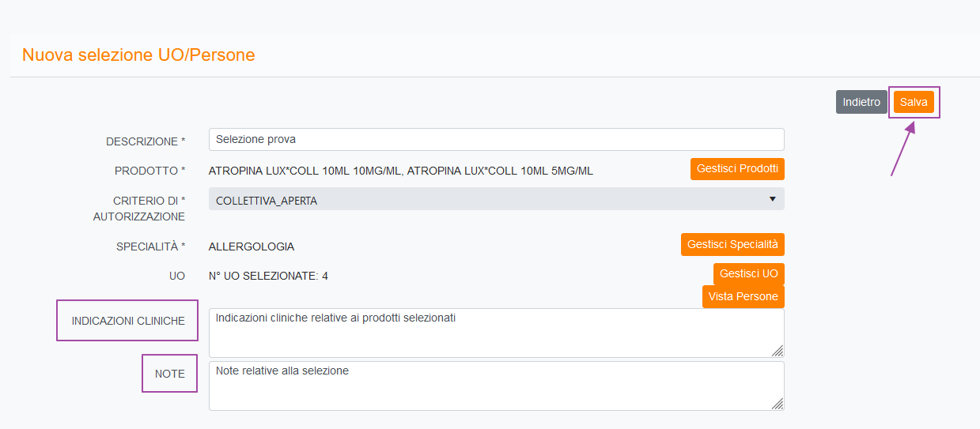Click the ALLERGOLOGIA specialty text
980x429 pixels.
(x=251, y=246)
